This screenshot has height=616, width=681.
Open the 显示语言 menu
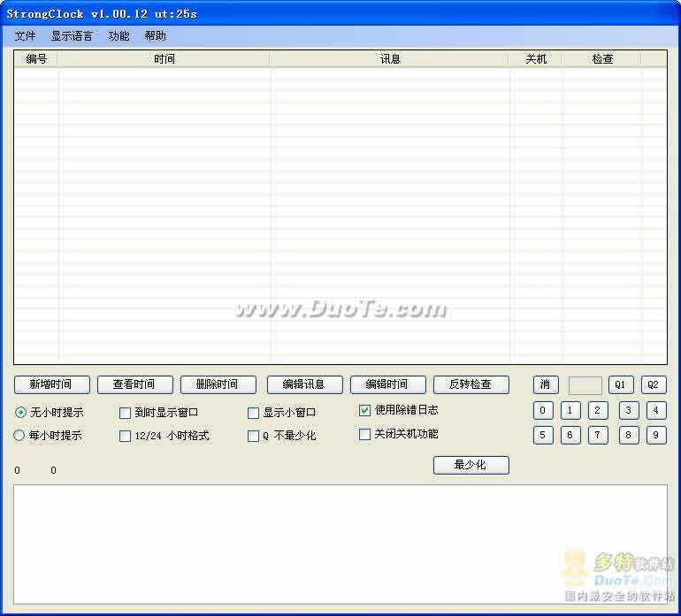point(72,36)
